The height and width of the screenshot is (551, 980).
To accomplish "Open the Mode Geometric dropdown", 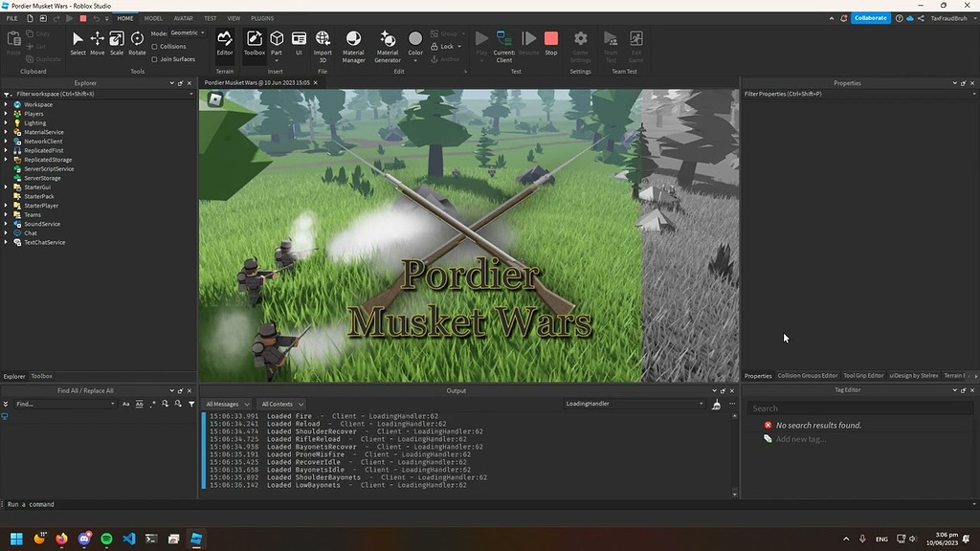I will point(188,33).
